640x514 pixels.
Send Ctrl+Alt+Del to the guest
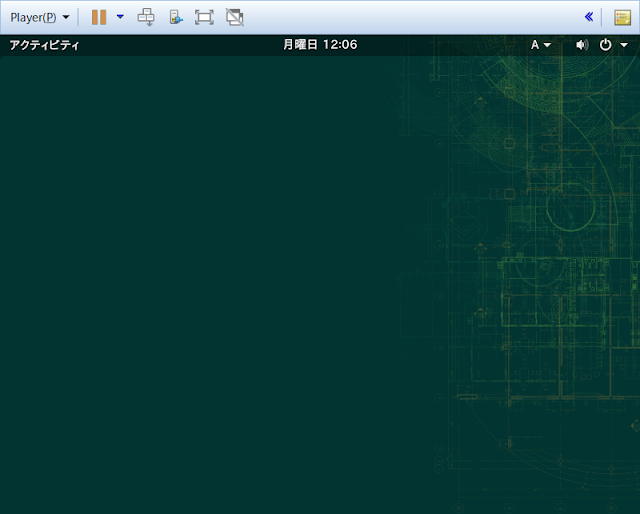(x=146, y=17)
